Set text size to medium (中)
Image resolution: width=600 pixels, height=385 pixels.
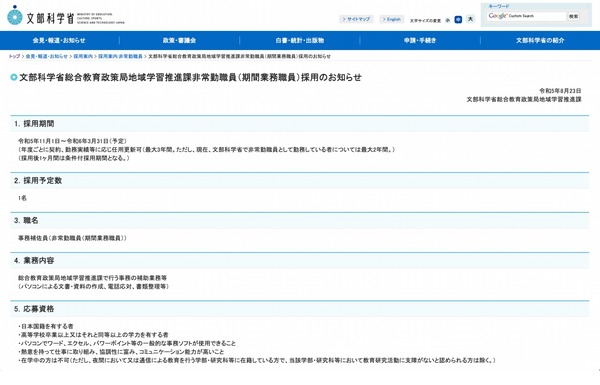point(458,20)
